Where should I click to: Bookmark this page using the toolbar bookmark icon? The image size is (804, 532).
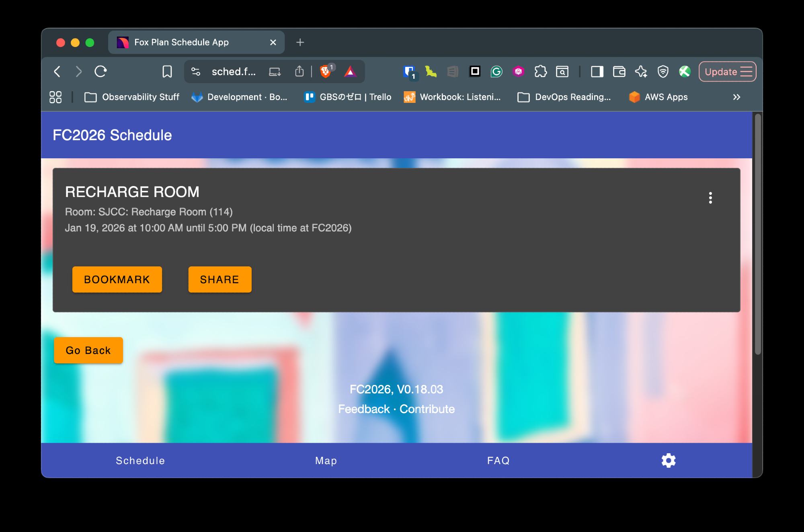point(167,72)
